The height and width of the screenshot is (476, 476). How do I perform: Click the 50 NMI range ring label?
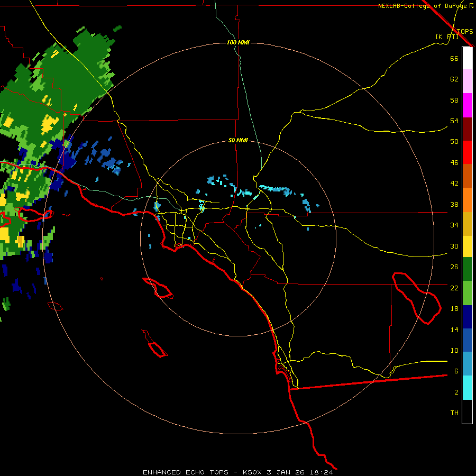pos(238,140)
